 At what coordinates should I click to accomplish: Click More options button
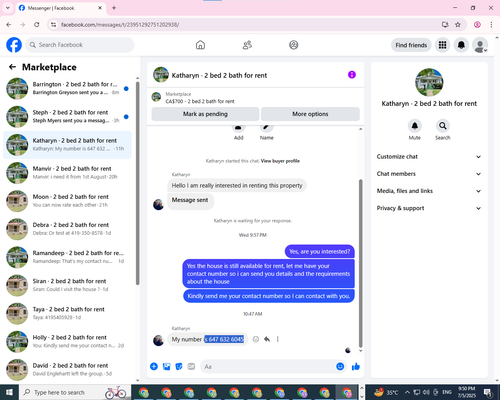310,114
